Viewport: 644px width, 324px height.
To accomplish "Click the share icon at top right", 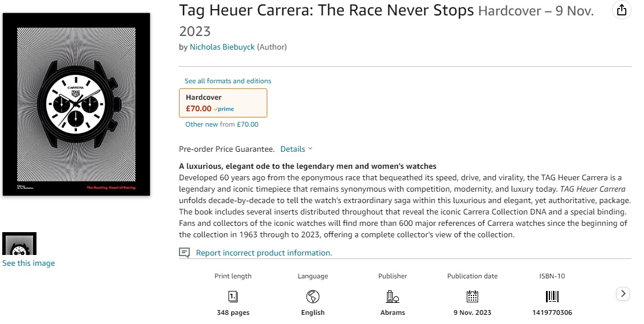I will [621, 10].
